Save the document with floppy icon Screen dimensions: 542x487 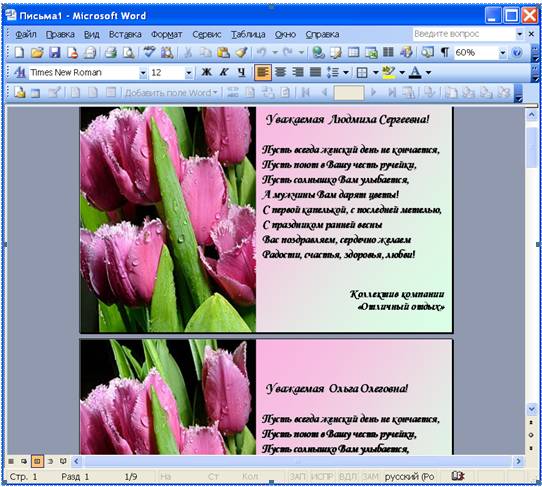point(55,53)
